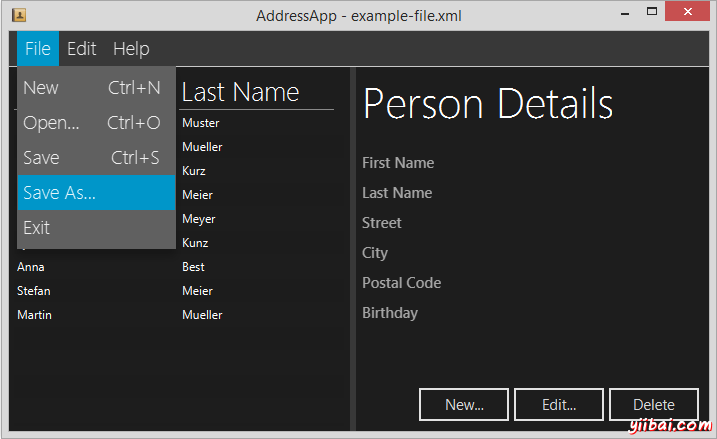Open the File menu
This screenshot has height=439, width=717.
(38, 49)
